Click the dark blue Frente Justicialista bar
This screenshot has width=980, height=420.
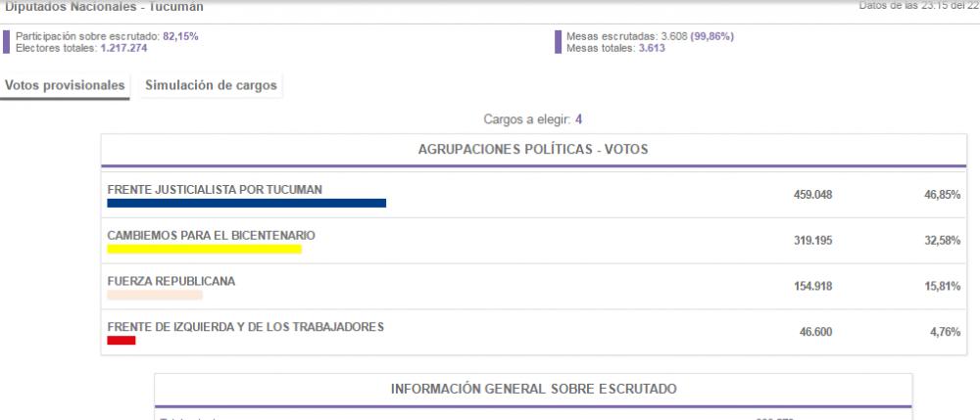pos(246,204)
